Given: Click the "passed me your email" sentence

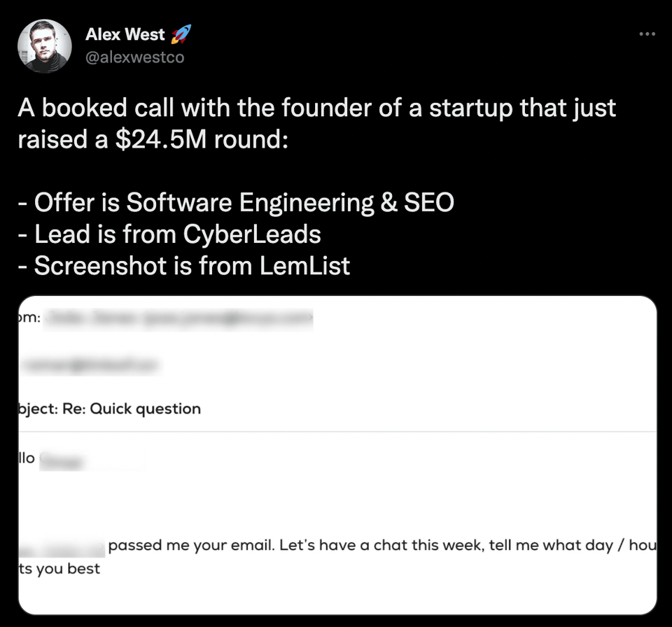Looking at the screenshot, I should pos(190,545).
